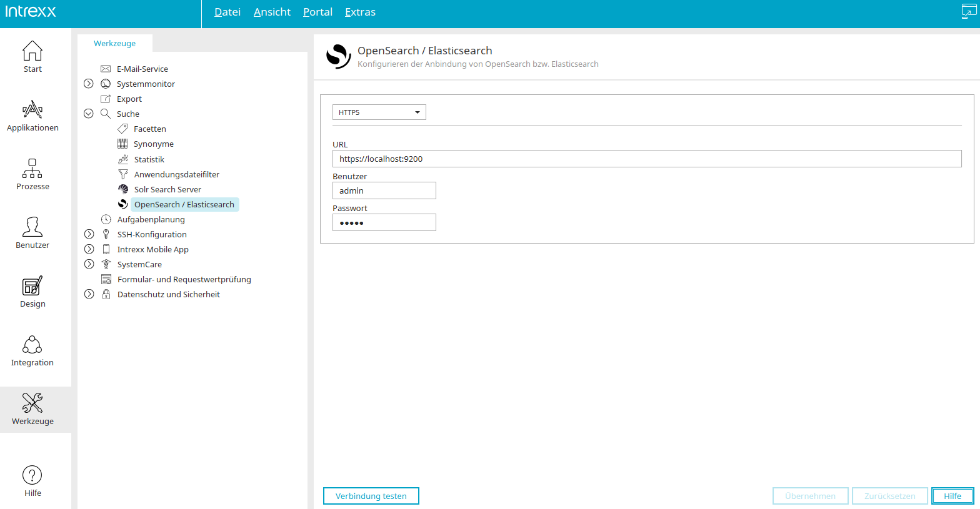Click the portal window icon at top right
Viewport: 980px width, 509px height.
(x=969, y=11)
